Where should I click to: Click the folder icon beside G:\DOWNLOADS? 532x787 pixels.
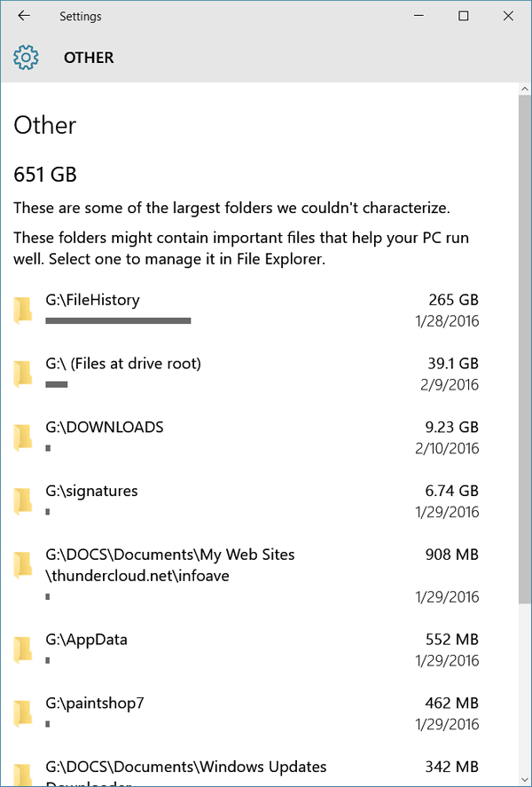[23, 437]
